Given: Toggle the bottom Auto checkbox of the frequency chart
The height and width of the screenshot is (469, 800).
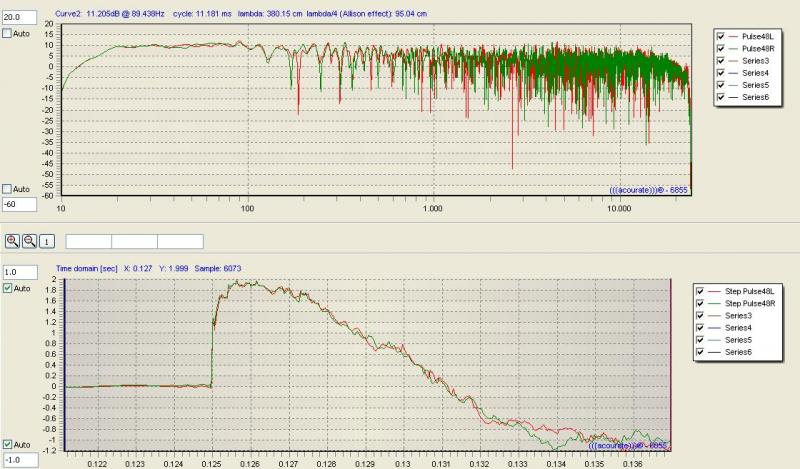Looking at the screenshot, I should (7, 189).
